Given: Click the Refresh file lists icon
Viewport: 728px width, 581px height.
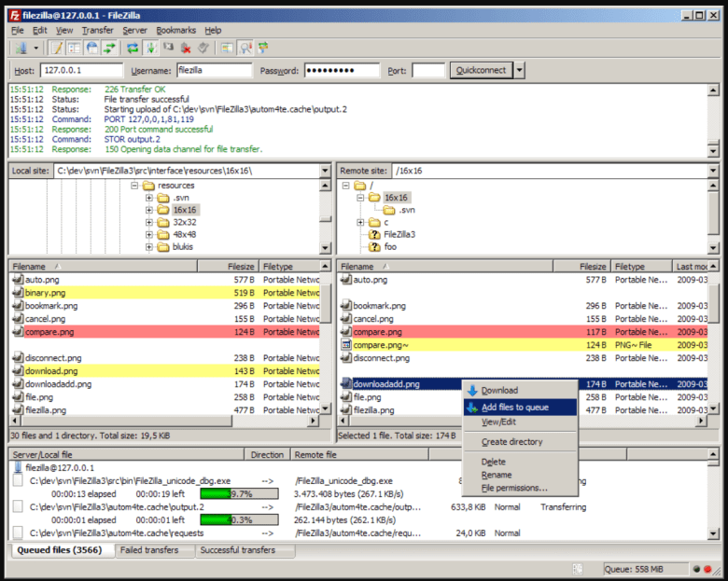Looking at the screenshot, I should coord(133,48).
